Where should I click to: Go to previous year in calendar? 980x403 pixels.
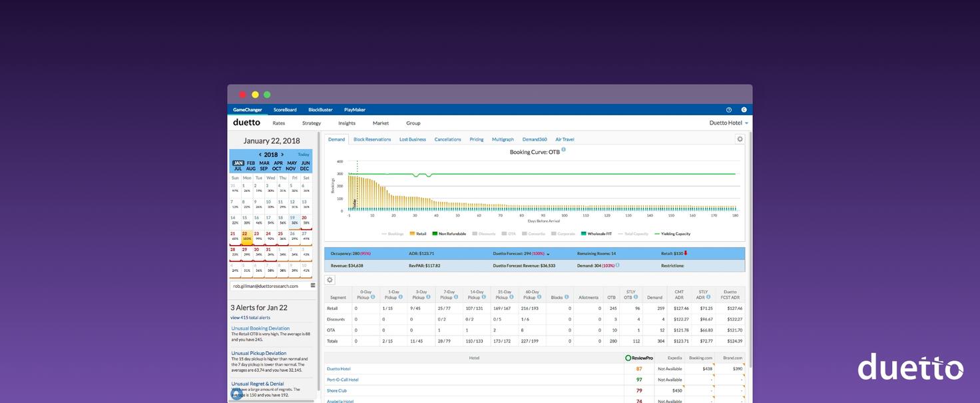260,155
